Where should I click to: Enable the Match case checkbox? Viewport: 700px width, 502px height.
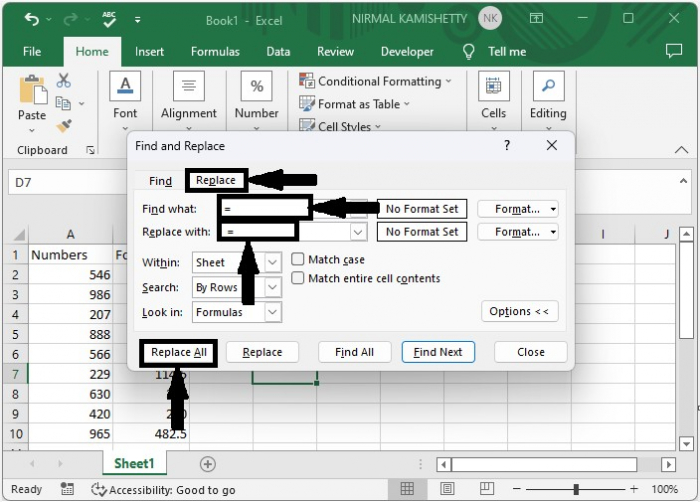(x=298, y=259)
